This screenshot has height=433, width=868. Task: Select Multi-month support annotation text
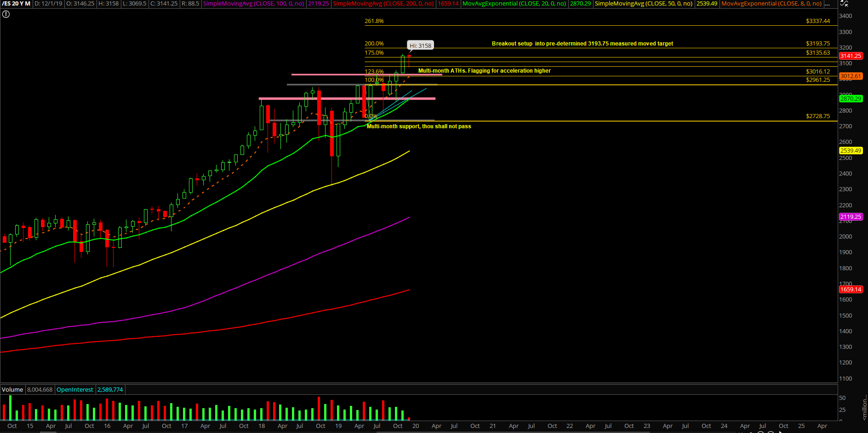[419, 126]
